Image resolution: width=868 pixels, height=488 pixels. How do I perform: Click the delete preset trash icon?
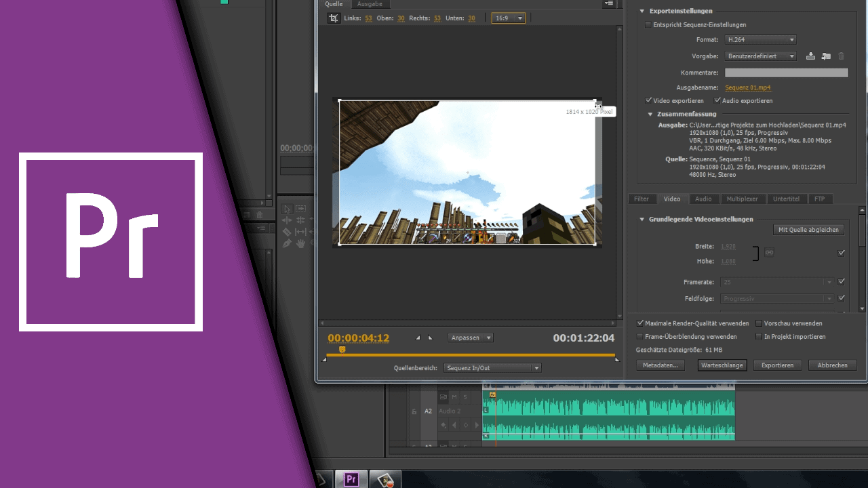842,56
